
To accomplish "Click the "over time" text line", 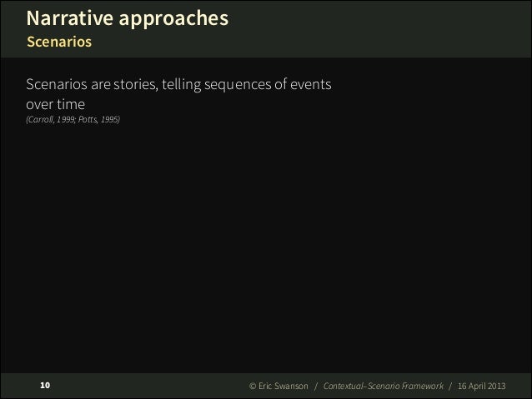I will pyautogui.click(x=55, y=104).
